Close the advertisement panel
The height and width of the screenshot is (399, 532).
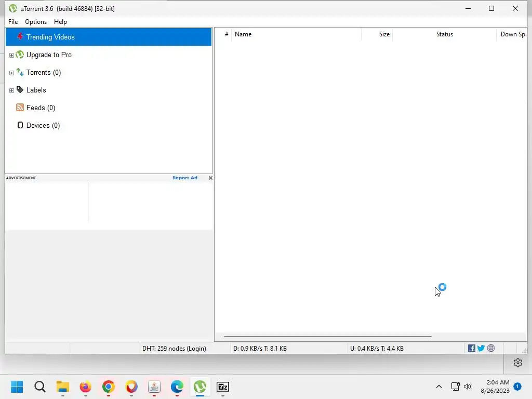click(210, 178)
